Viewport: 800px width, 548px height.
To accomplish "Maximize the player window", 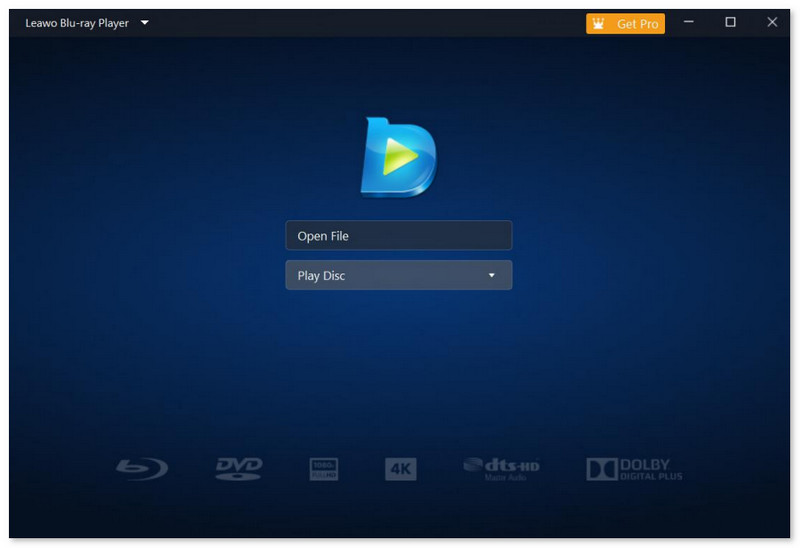I will click(730, 22).
